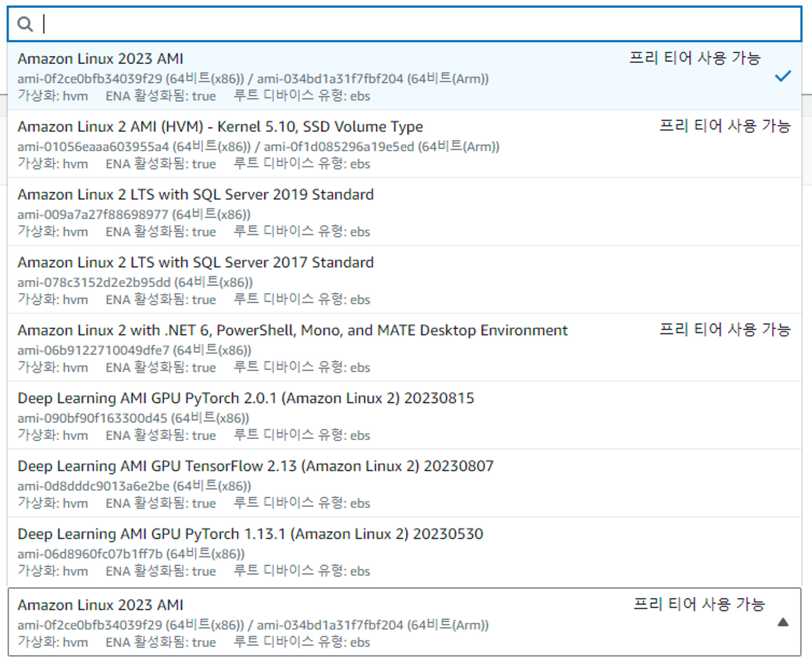Choose Amazon Linux 2 SQL Server 2019 Standard

(195, 195)
